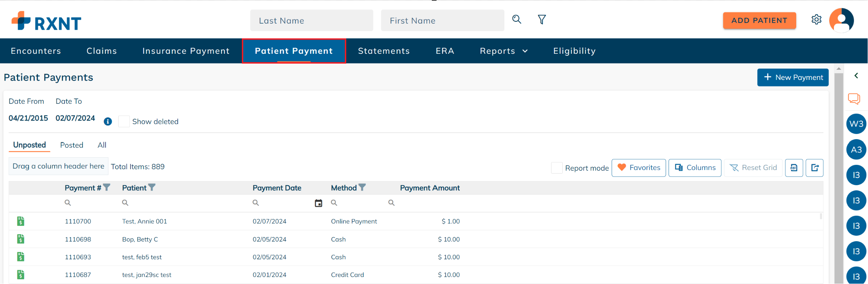This screenshot has width=868, height=284.
Task: Click the ADD PATIENT button
Action: click(759, 21)
